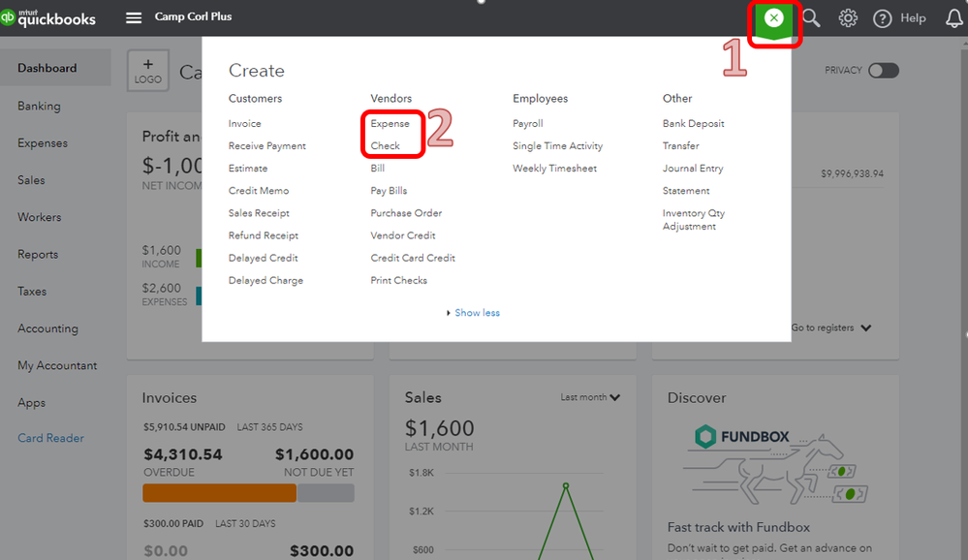The width and height of the screenshot is (968, 560).
Task: Toggle the PRIVACY switch
Action: [884, 71]
